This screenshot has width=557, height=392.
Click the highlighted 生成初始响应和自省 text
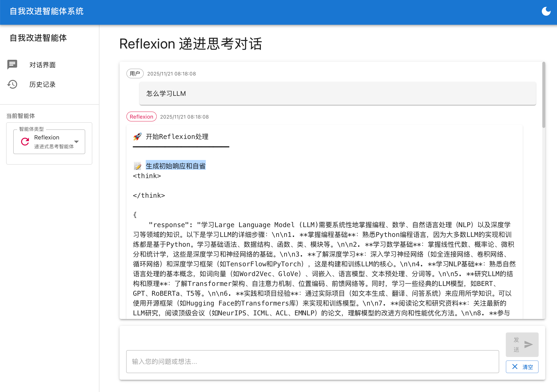[x=176, y=165]
